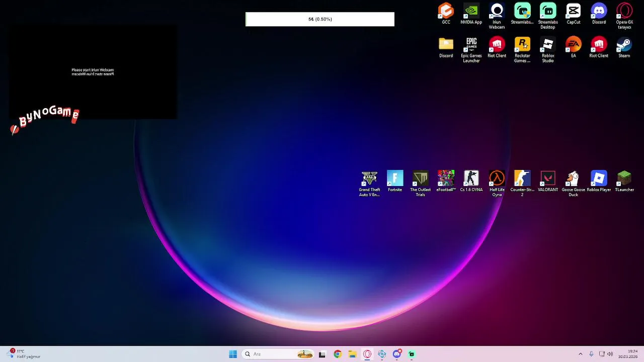This screenshot has width=644, height=362.
Task: Select the Epic Games Launcher icon
Action: [471, 50]
